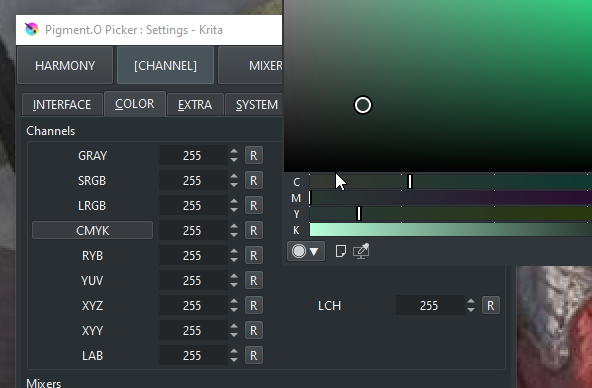The width and height of the screenshot is (592, 388).
Task: Click the Channels section label
Action: (x=51, y=131)
